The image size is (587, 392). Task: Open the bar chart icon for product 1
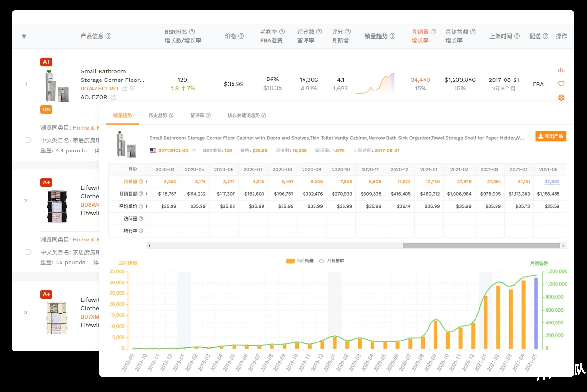point(561,70)
